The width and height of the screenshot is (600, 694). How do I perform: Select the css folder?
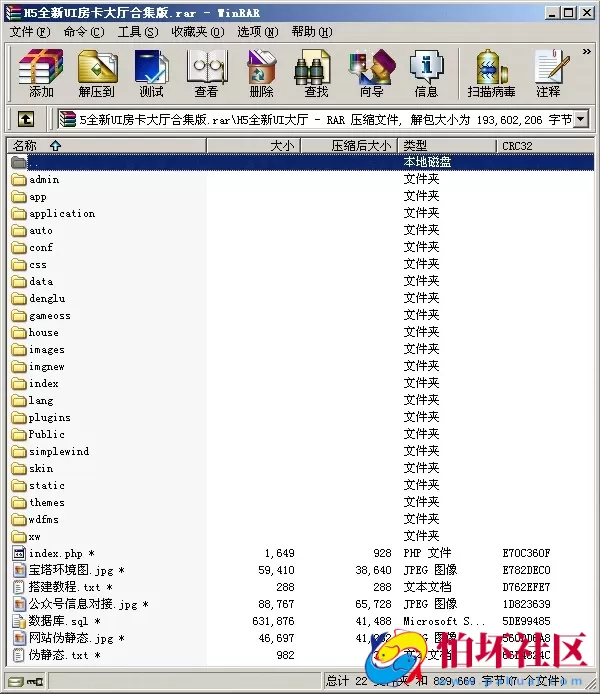click(29, 265)
